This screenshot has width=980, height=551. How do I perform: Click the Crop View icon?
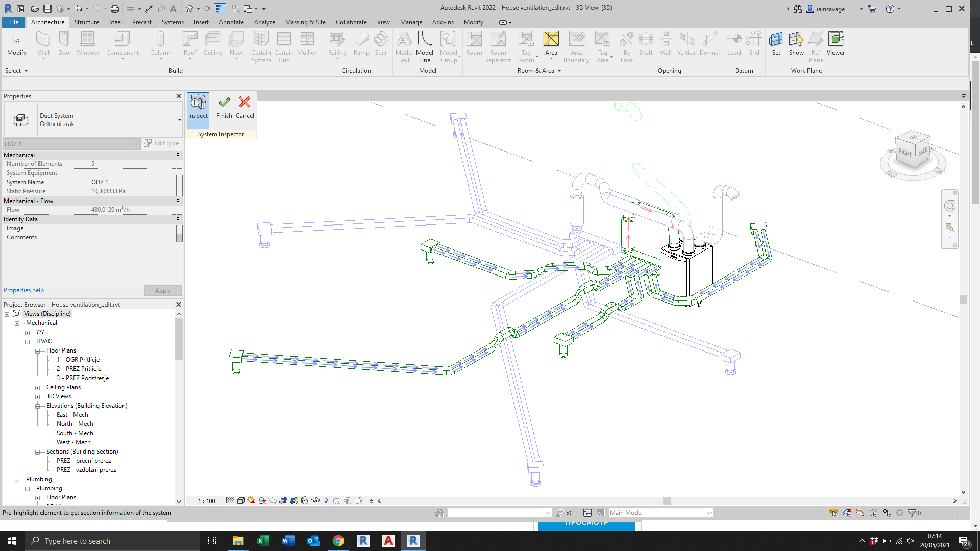(x=283, y=500)
